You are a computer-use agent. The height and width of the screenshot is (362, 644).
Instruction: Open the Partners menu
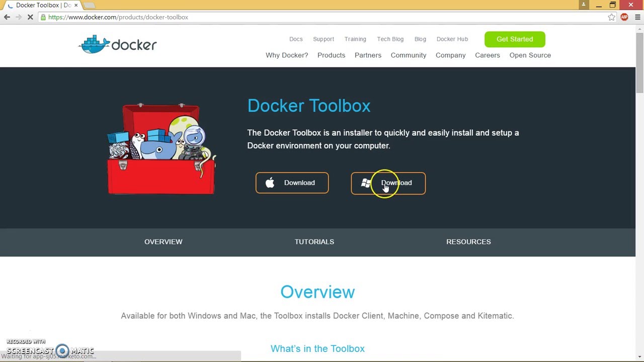tap(368, 55)
